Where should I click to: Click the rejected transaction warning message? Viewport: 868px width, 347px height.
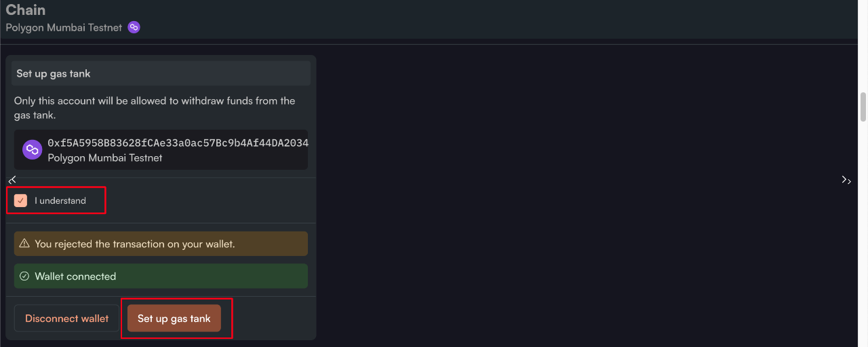coord(135,244)
